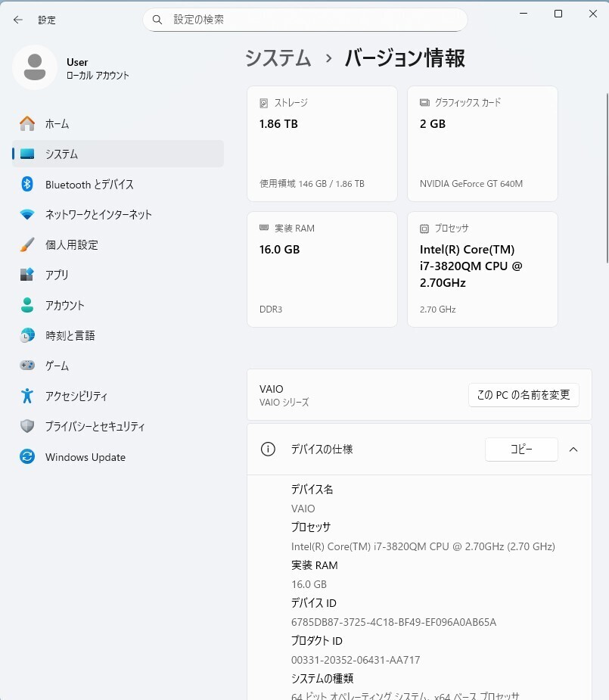Click VAIO value under デバイス名
609x700 pixels.
tap(303, 509)
